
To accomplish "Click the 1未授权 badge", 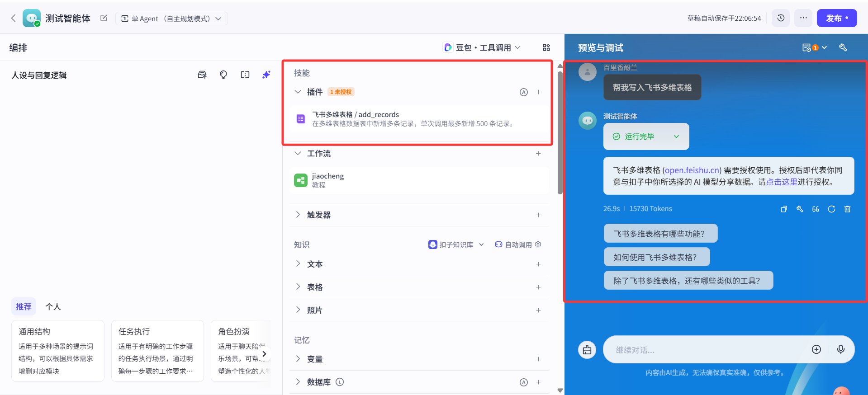I will (x=341, y=92).
